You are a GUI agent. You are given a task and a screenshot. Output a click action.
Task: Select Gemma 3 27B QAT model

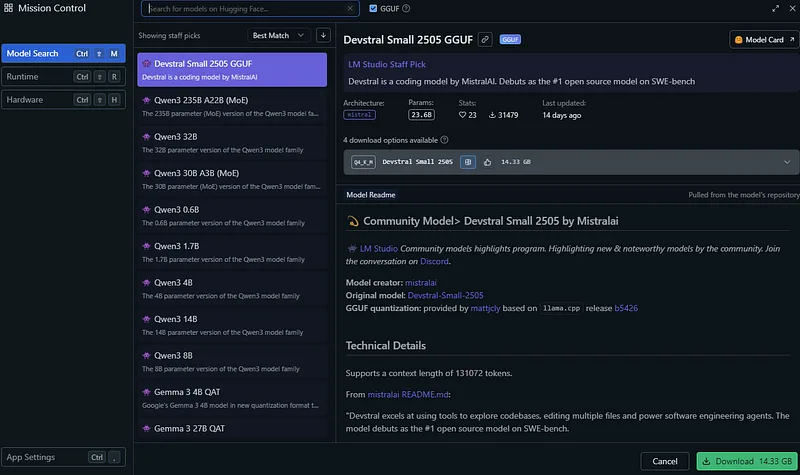point(232,430)
